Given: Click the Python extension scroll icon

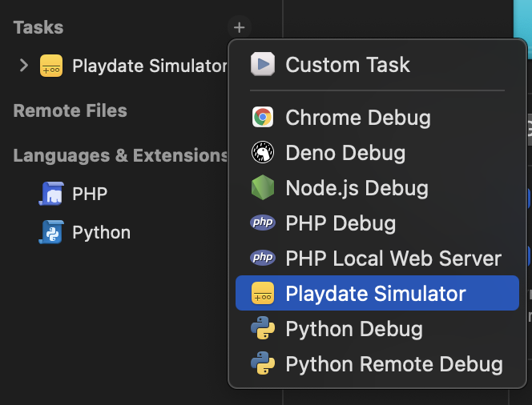Looking at the screenshot, I should (51, 232).
